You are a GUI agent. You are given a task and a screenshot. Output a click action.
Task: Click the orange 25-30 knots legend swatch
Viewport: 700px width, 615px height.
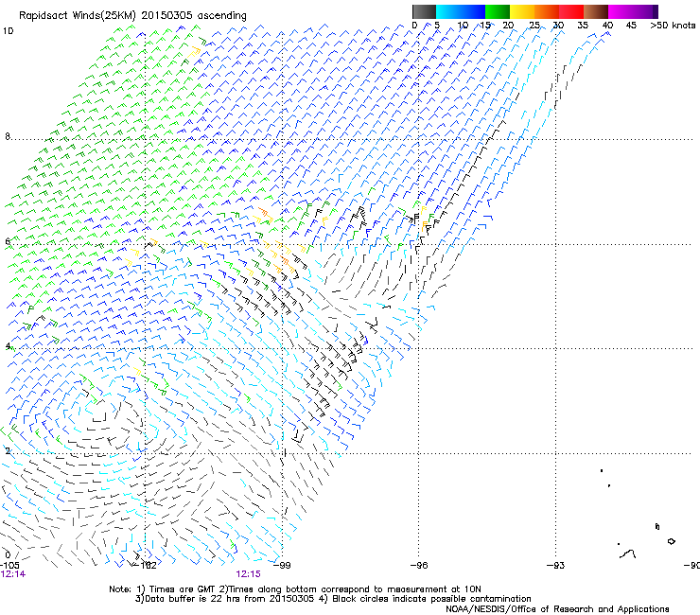(547, 11)
